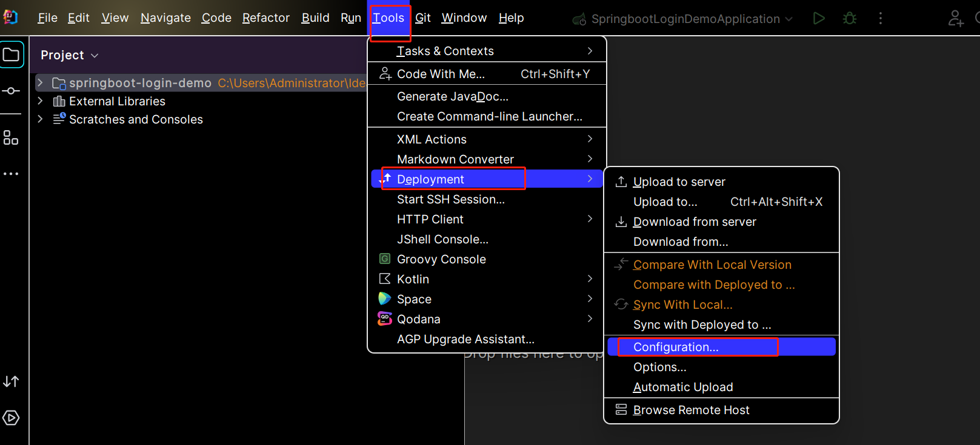This screenshot has height=445, width=980.
Task: Expand the External Libraries tree node
Action: click(40, 101)
